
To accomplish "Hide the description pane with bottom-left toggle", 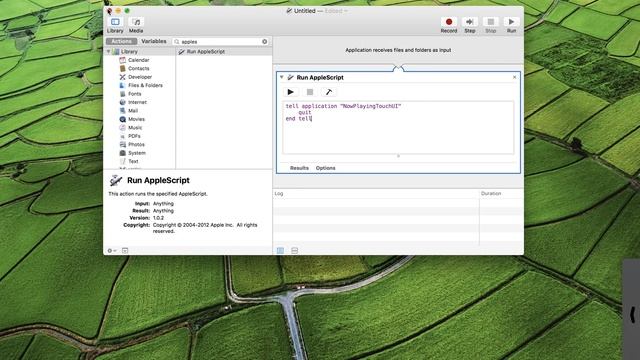I will 125,251.
